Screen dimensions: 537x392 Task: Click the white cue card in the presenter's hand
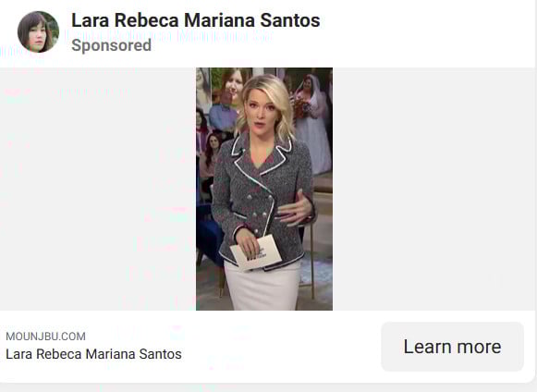click(256, 252)
